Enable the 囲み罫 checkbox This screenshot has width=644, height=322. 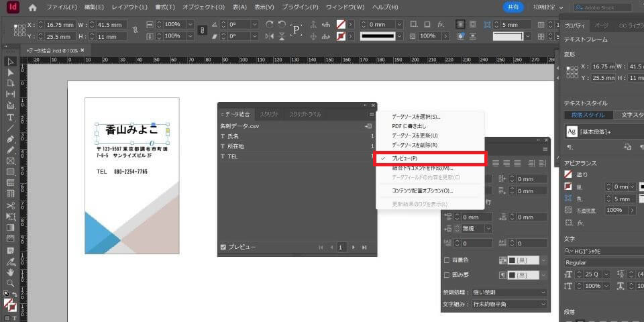click(x=447, y=276)
